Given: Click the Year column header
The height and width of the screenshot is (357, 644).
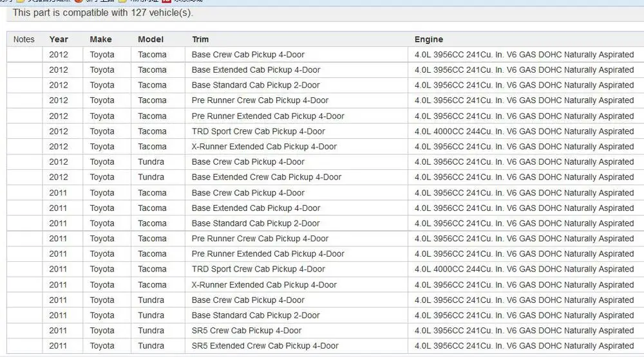Looking at the screenshot, I should pyautogui.click(x=59, y=39).
